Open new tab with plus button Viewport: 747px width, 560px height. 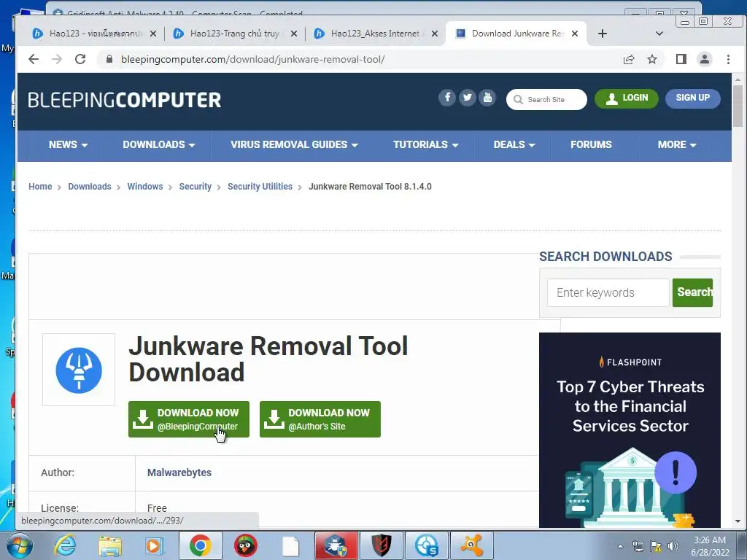coord(602,34)
